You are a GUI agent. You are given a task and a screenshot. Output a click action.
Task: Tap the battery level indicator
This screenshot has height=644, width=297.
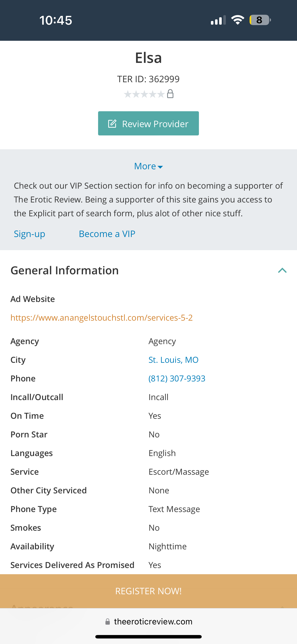[260, 20]
